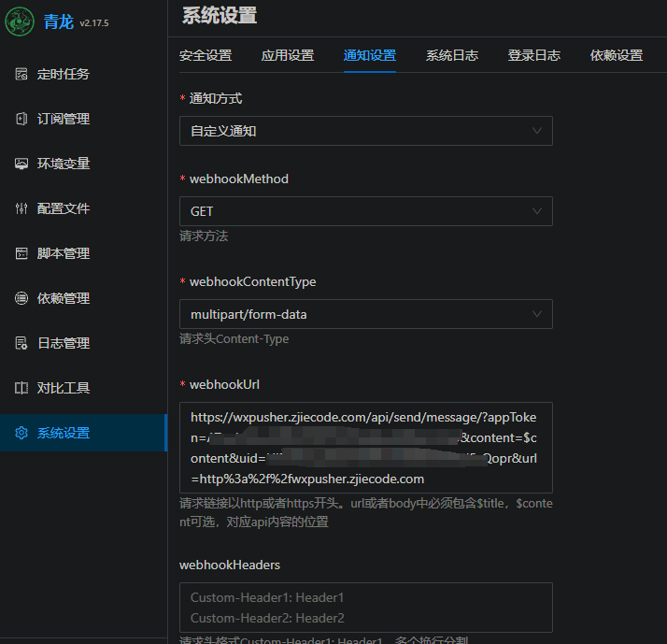Open the webhookMethod GET dropdown
The height and width of the screenshot is (644, 667).
point(366,211)
